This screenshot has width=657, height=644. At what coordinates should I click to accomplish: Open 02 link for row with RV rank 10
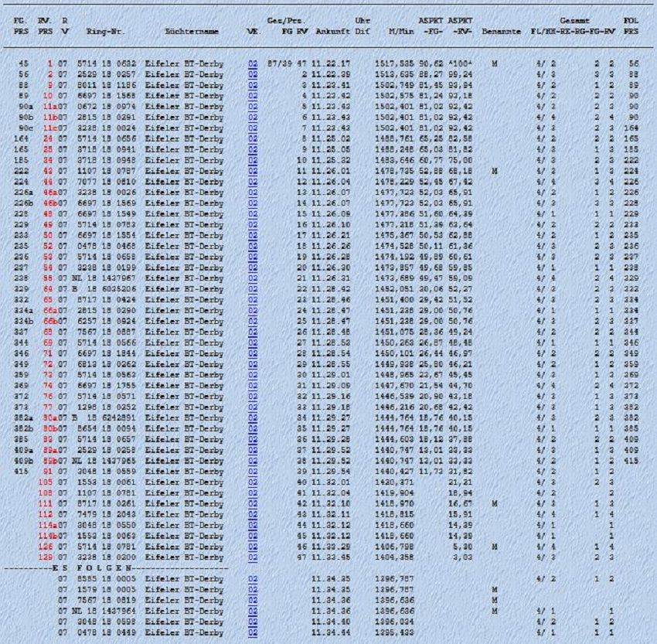click(252, 94)
